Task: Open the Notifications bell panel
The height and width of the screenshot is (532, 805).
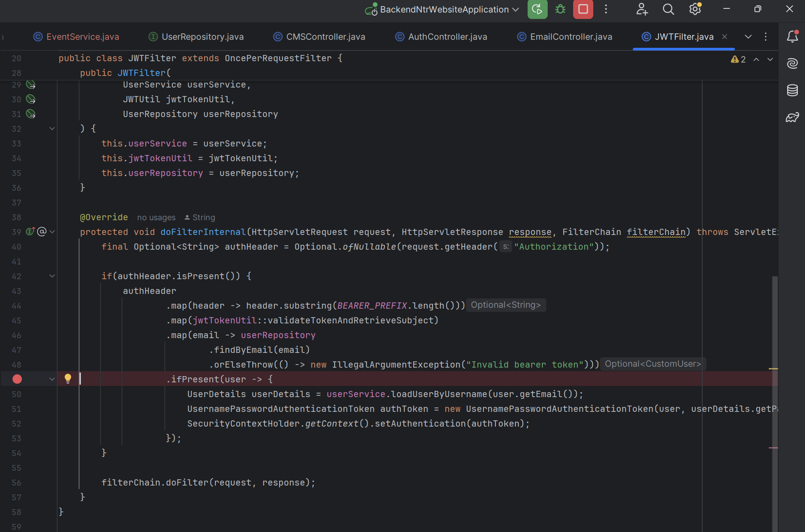Action: tap(792, 37)
